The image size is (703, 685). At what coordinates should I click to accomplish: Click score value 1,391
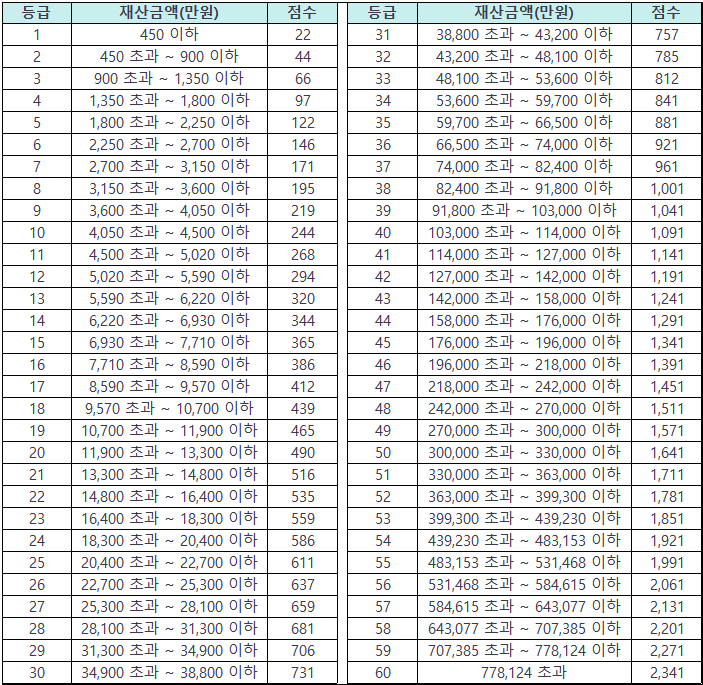(667, 364)
